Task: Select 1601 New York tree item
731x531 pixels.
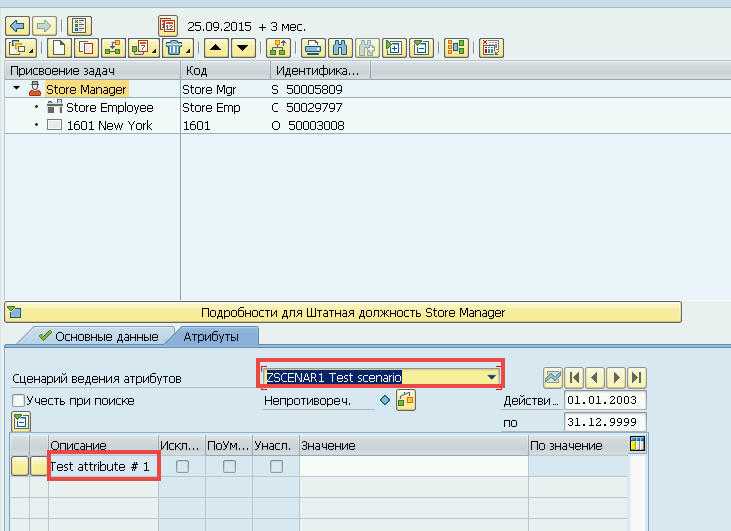Action: tap(109, 126)
